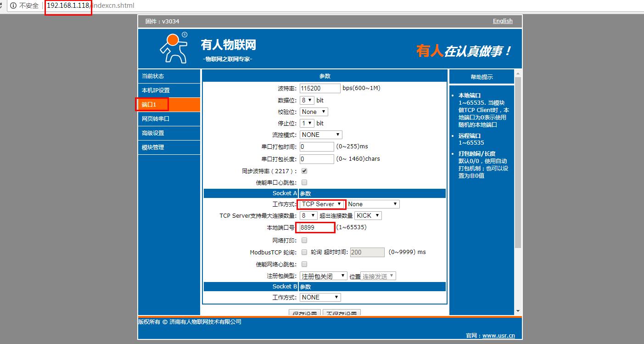Viewport: 644px width, 344px height.
Task: Click the 保存设置 button
Action: [305, 313]
